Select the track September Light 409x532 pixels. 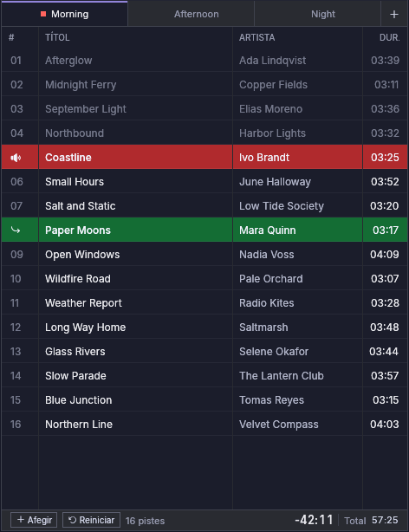click(x=204, y=109)
